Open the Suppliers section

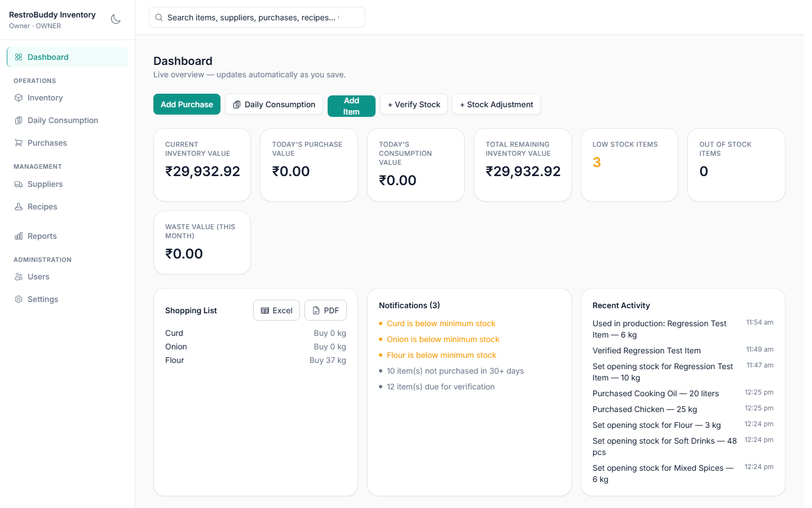pyautogui.click(x=68, y=184)
